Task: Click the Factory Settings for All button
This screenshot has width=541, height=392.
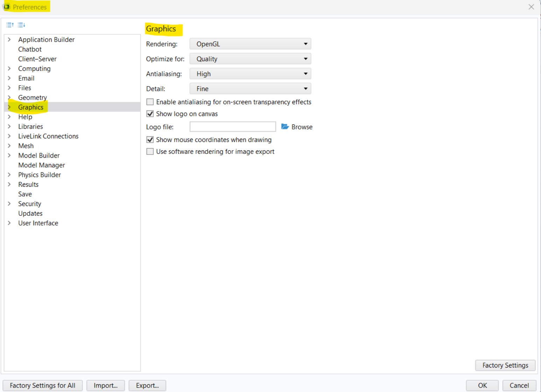Action: 42,385
